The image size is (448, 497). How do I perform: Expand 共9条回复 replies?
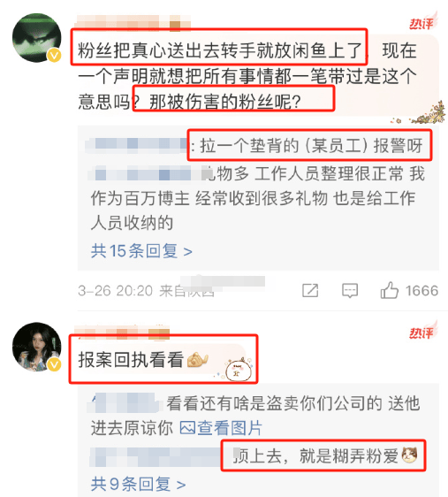click(x=138, y=484)
